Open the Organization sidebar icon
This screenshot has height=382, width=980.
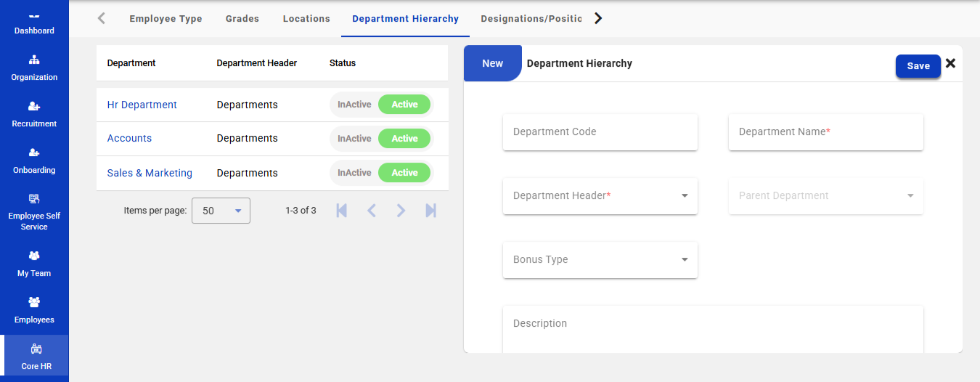34,60
